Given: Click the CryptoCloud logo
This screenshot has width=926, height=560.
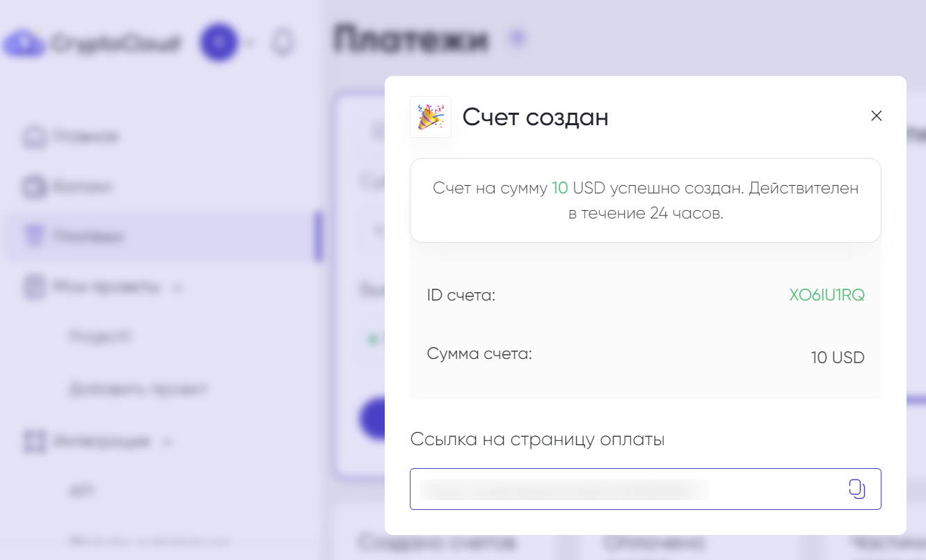Looking at the screenshot, I should [92, 43].
